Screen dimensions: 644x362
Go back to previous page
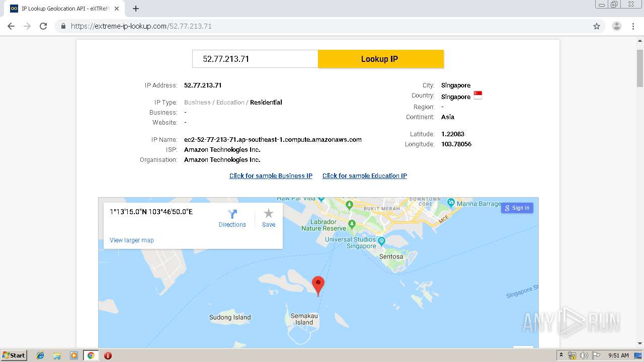(x=11, y=26)
